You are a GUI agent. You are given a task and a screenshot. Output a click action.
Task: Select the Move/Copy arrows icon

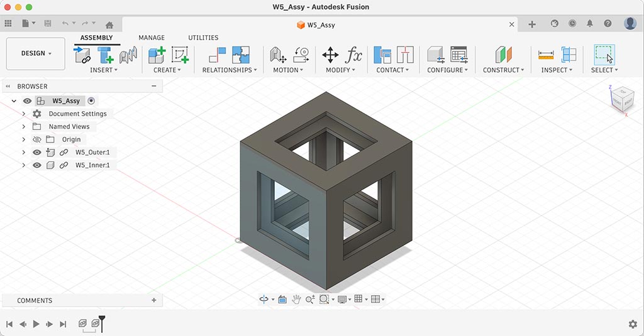[330, 55]
